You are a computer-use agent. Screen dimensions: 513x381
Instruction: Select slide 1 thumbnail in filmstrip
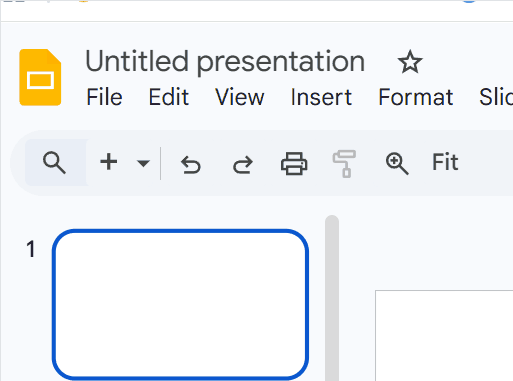pyautogui.click(x=180, y=304)
